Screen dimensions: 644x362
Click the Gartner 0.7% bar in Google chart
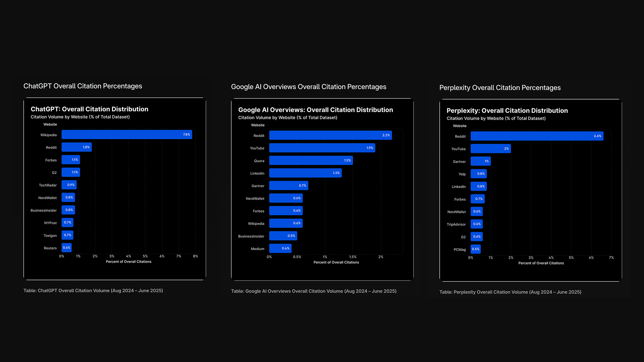(289, 186)
